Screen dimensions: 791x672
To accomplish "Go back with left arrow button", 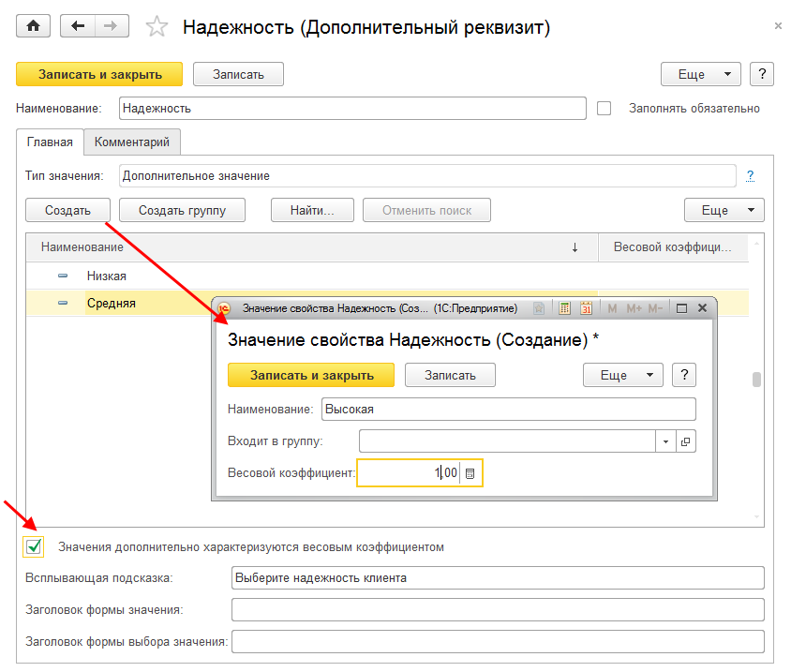I will 78,26.
